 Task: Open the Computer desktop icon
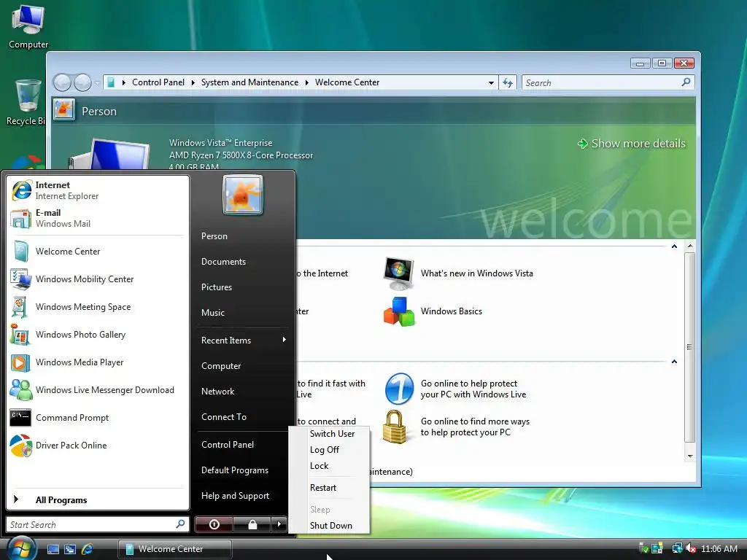coord(28,26)
